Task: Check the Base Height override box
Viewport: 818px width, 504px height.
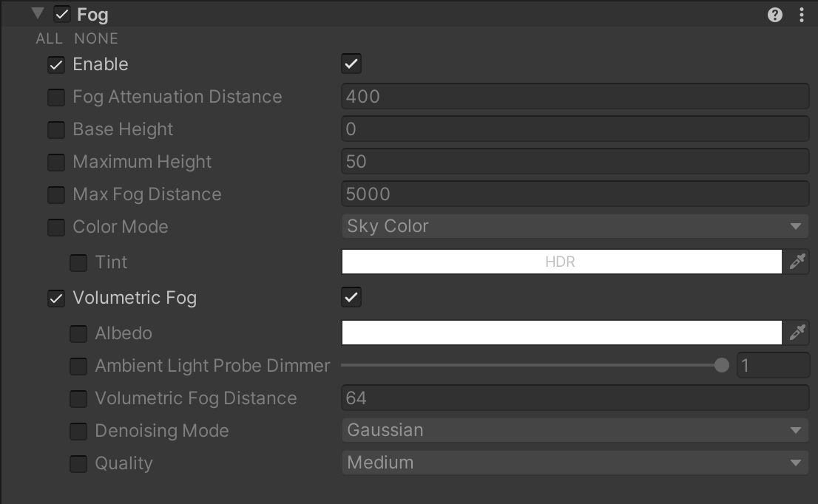Action: coord(56,129)
